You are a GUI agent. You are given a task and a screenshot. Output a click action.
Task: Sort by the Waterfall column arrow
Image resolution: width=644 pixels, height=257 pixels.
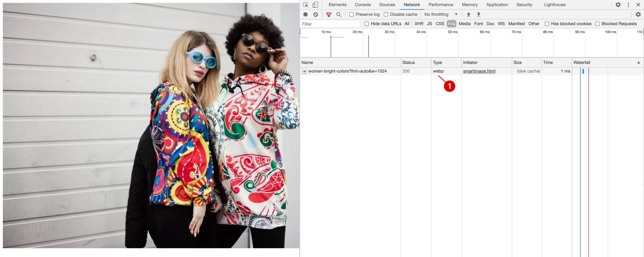pos(639,62)
